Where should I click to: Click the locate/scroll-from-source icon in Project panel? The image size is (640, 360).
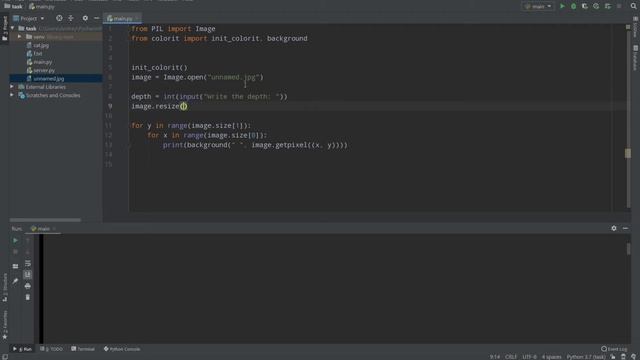tap(59, 18)
